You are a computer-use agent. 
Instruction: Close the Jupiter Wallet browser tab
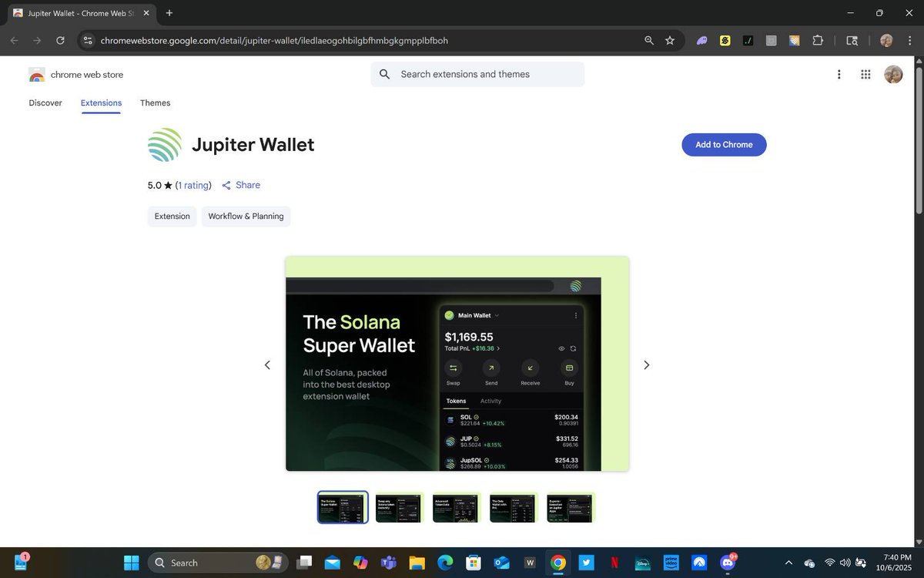click(146, 13)
